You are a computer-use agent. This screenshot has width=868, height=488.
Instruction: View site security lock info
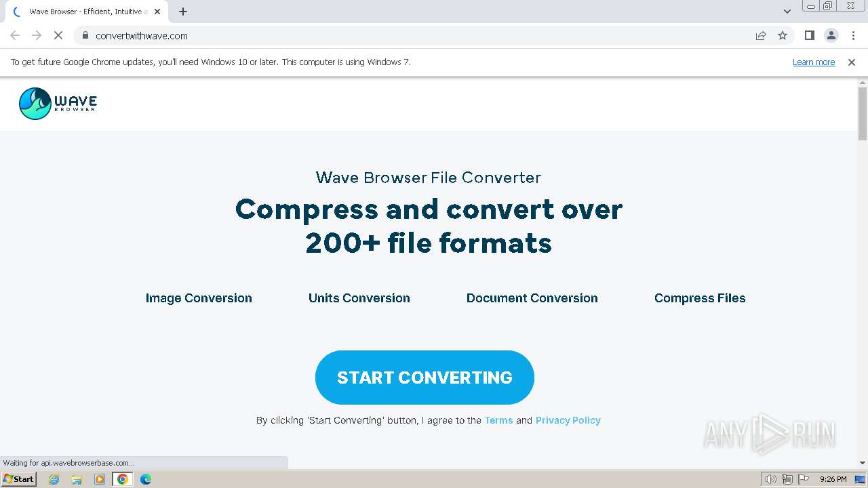click(85, 35)
